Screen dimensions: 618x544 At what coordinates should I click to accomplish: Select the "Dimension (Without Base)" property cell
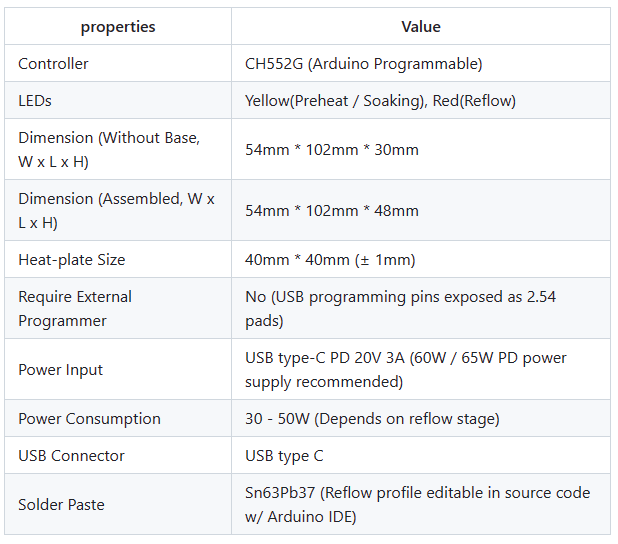[x=109, y=150]
